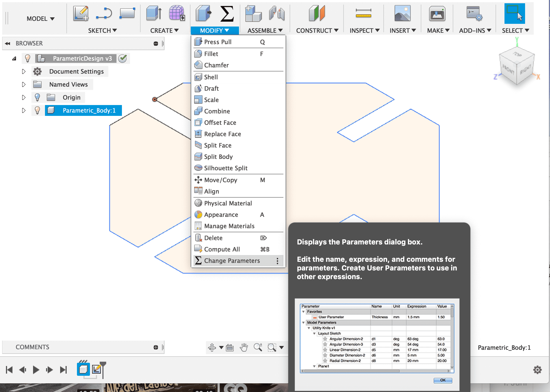The width and height of the screenshot is (550, 392).
Task: Toggle the Origin folder visibility lightbulb
Action: (37, 97)
